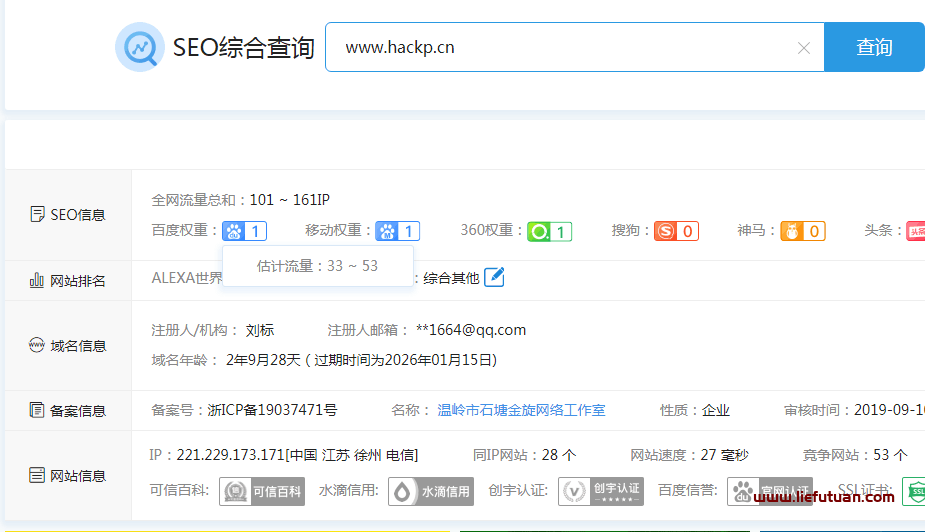Click the SEO综合查询 logo icon

140,47
